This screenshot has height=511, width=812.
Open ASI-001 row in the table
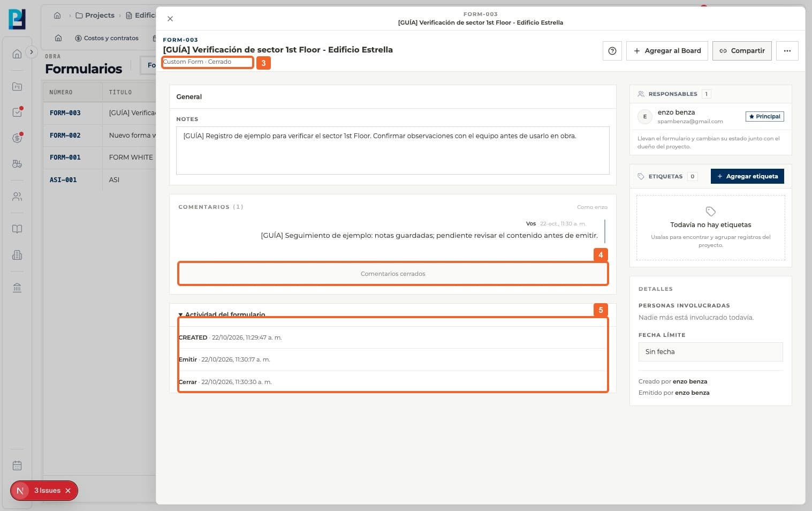click(100, 180)
